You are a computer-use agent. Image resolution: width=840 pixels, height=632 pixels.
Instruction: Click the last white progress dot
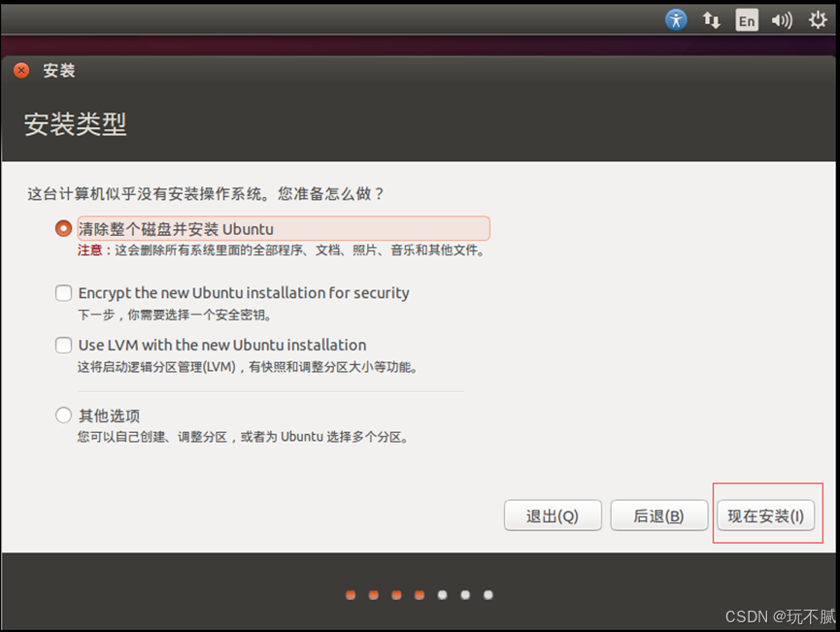pyautogui.click(x=488, y=595)
